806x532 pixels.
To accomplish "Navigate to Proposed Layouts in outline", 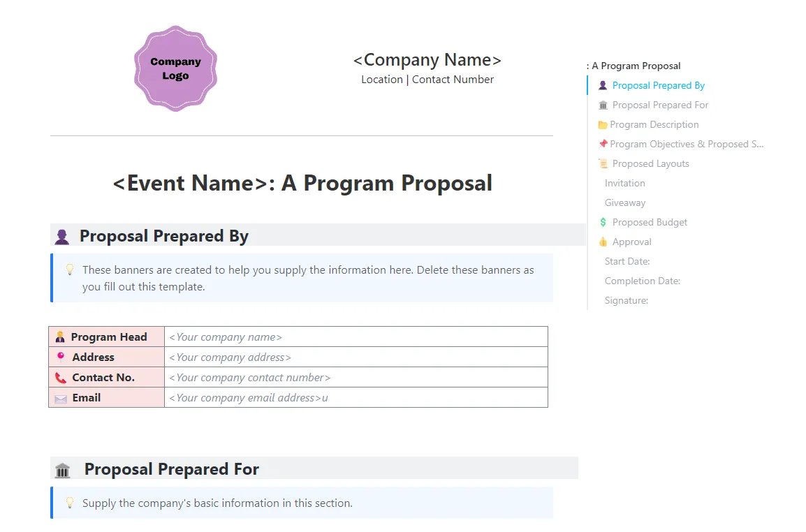I will 650,163.
